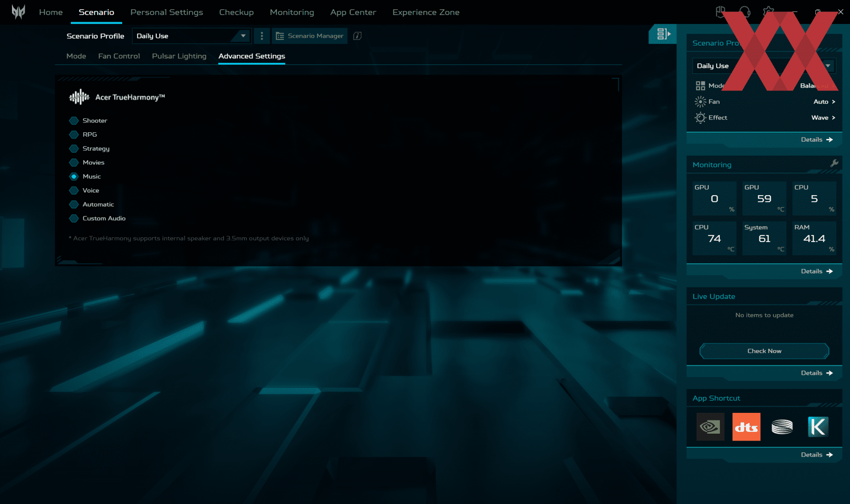This screenshot has height=504, width=850.
Task: Click the scenario info icon
Action: point(357,36)
